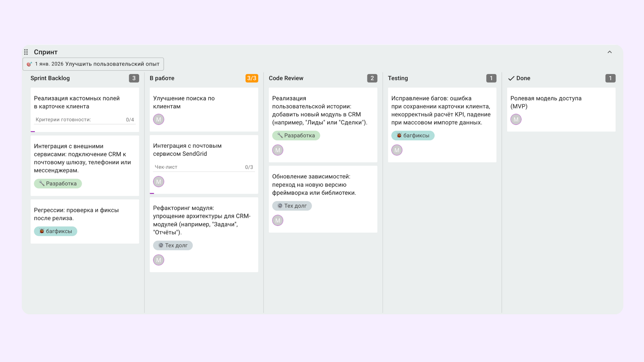Screen dimensions: 644x362
Task: Click avatar on 'Исправление багов' Testing card
Action: pos(397,150)
